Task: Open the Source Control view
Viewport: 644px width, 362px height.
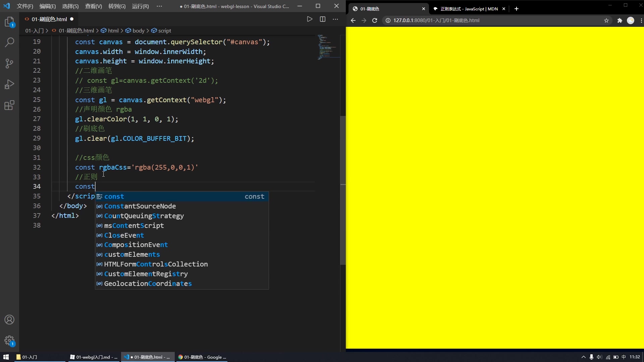Action: [x=9, y=63]
